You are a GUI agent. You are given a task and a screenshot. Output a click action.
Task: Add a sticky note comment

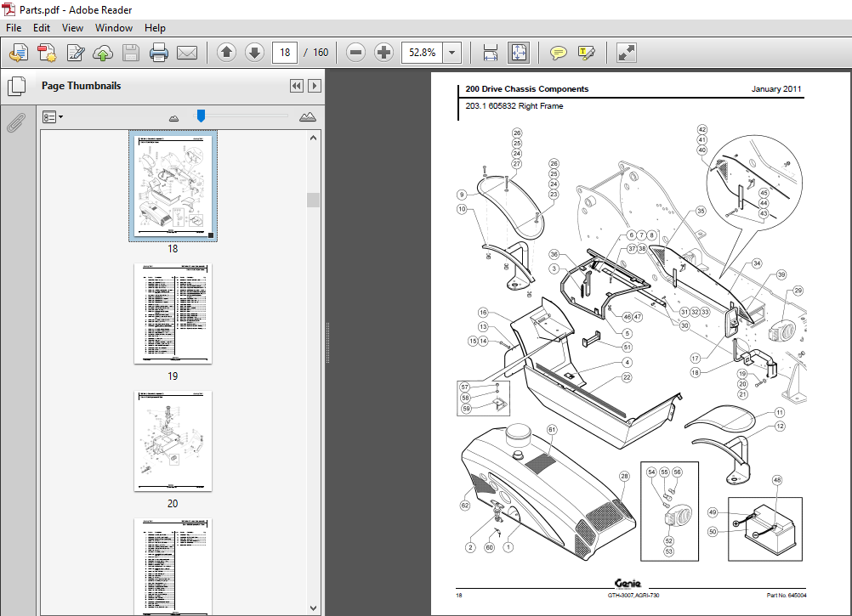click(558, 53)
